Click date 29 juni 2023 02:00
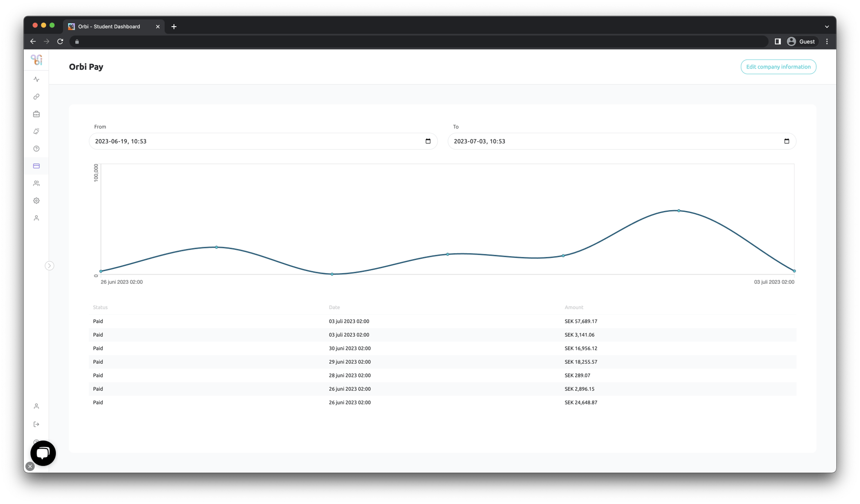Viewport: 860px width, 504px height. [x=350, y=362]
